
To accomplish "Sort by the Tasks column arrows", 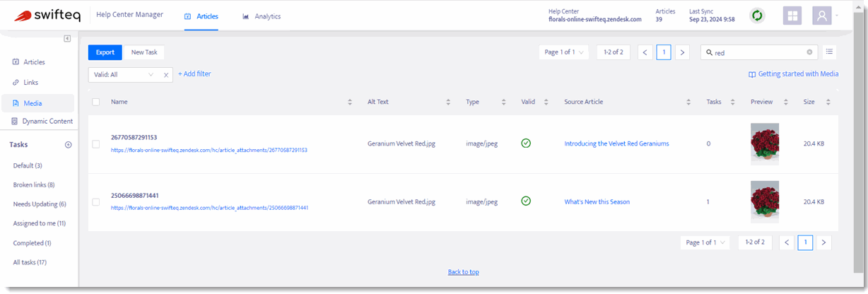I will point(733,102).
